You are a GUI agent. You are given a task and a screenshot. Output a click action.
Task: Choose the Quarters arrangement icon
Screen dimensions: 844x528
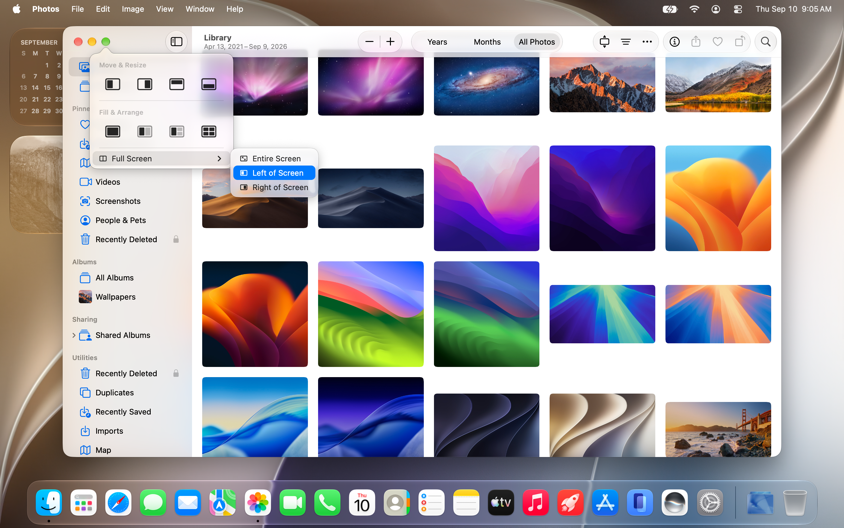(209, 131)
